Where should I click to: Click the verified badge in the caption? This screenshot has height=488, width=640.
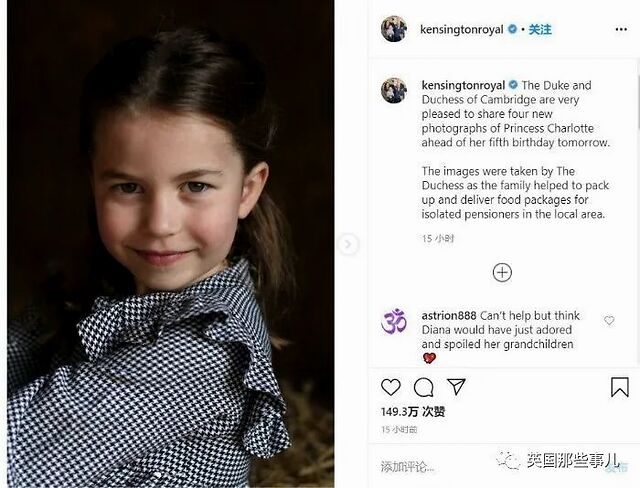click(513, 86)
